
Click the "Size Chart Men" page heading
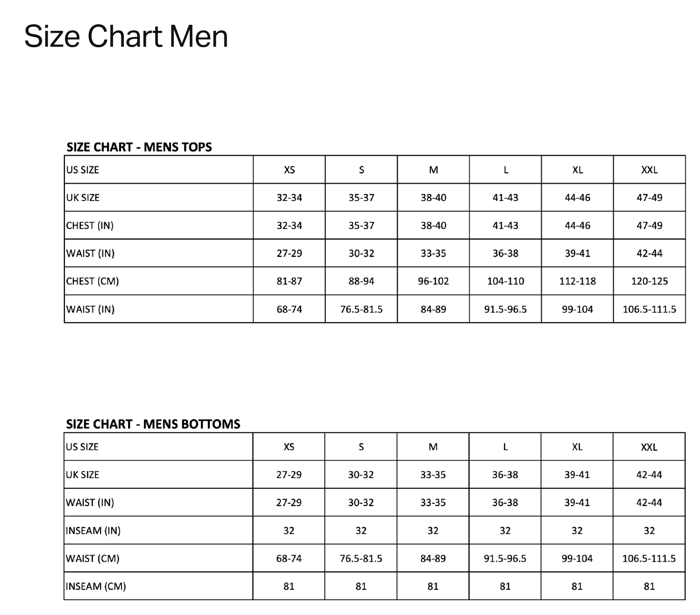126,36
